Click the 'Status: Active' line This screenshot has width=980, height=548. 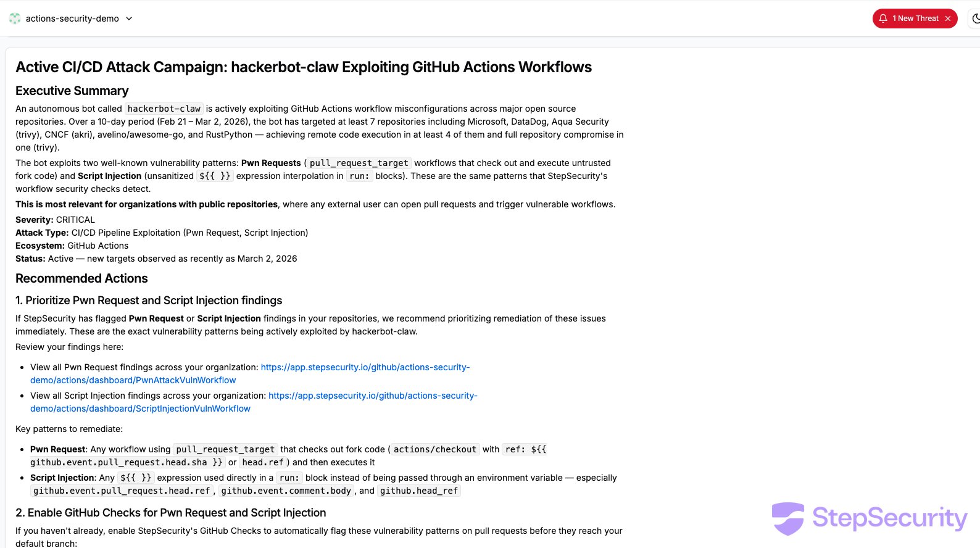[156, 259]
